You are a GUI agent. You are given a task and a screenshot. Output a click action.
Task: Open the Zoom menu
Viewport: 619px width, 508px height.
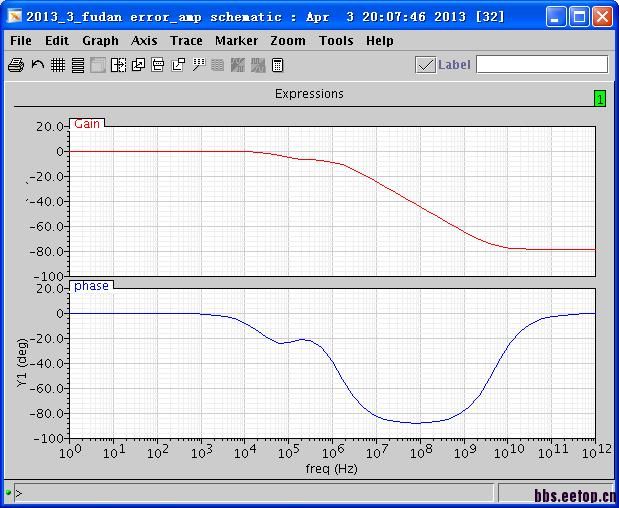click(x=288, y=41)
